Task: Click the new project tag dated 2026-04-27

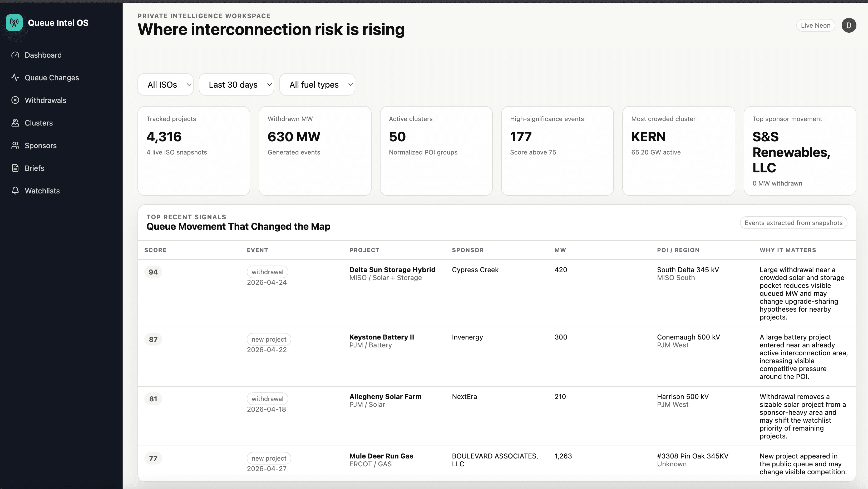Action: [269, 458]
